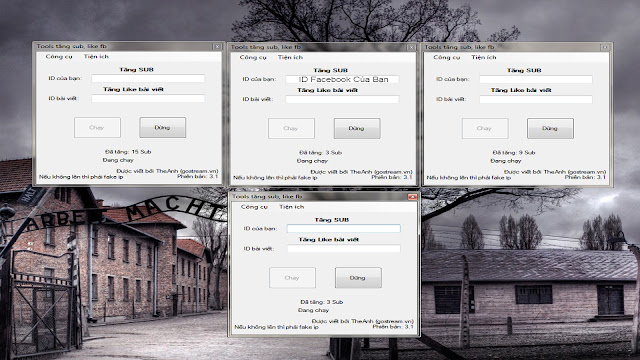The image size is (640, 360).
Task: Open Công cụ menu in the 9 Sub window
Action: (447, 58)
